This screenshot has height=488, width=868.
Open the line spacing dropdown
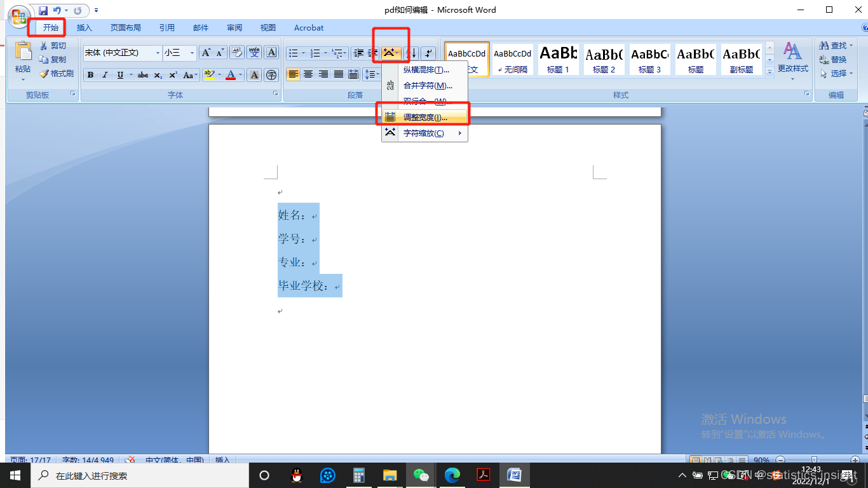(372, 74)
